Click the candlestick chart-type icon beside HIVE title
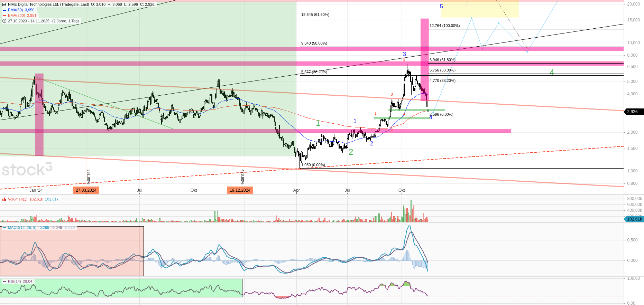This screenshot has width=644, height=305. (4, 4)
